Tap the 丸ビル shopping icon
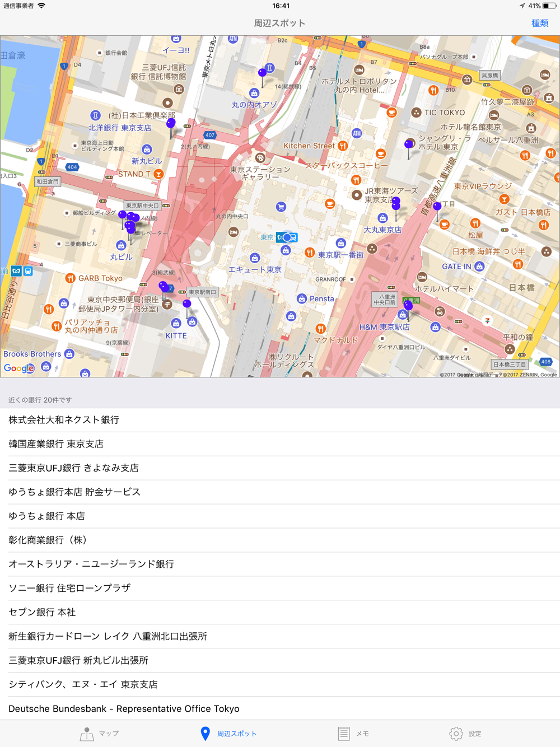The width and height of the screenshot is (560, 747). tap(121, 245)
